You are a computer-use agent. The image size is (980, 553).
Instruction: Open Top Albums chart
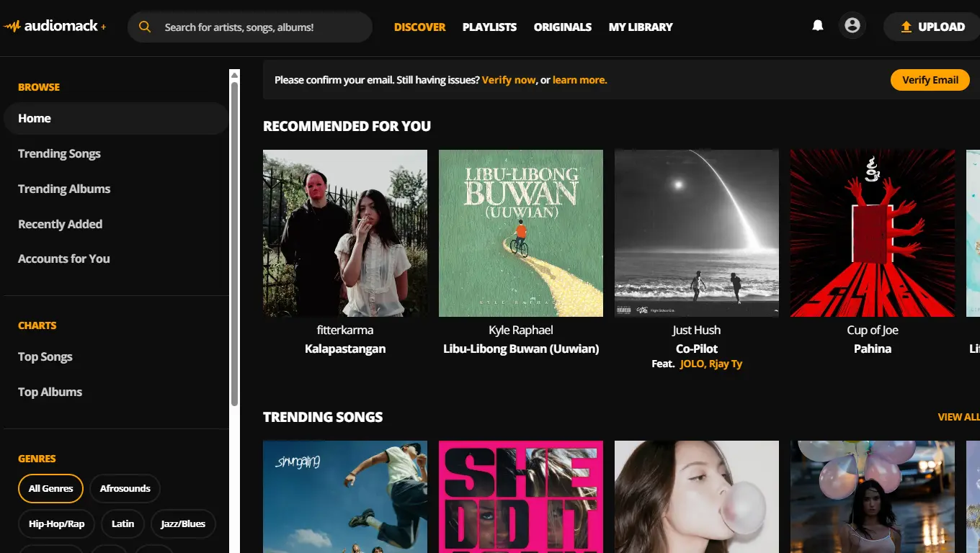point(50,392)
